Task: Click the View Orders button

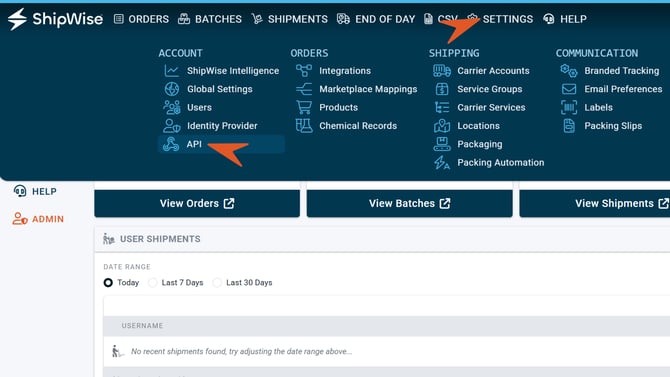Action: [x=197, y=203]
